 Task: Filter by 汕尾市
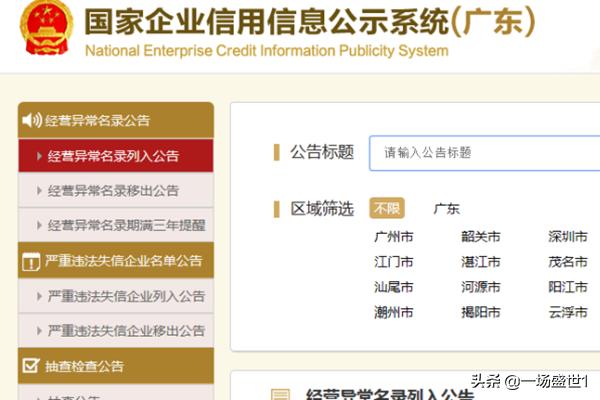tap(394, 287)
